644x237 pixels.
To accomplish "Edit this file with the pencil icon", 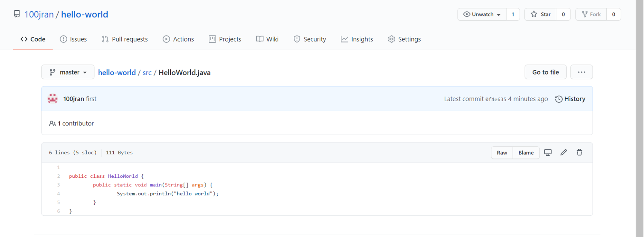I will click(x=563, y=153).
